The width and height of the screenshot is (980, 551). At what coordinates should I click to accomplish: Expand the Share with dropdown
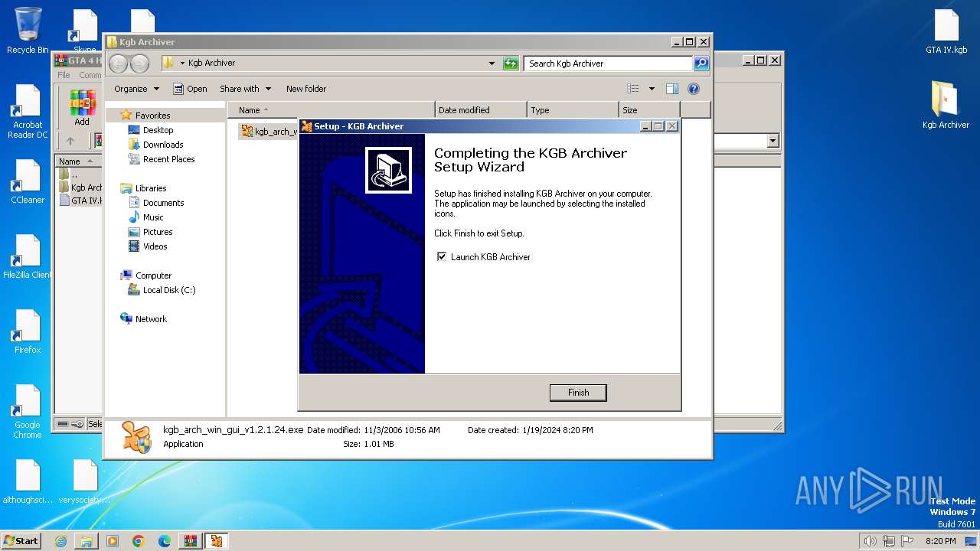click(x=245, y=89)
